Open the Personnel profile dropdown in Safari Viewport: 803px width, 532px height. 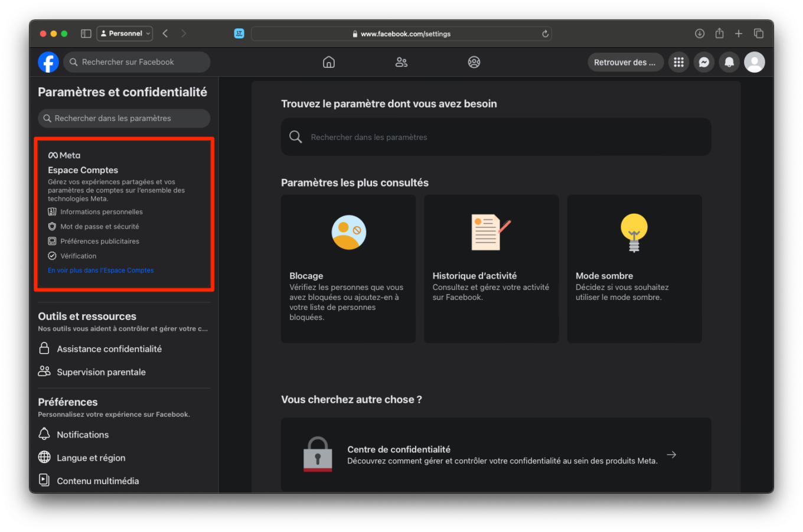125,34
